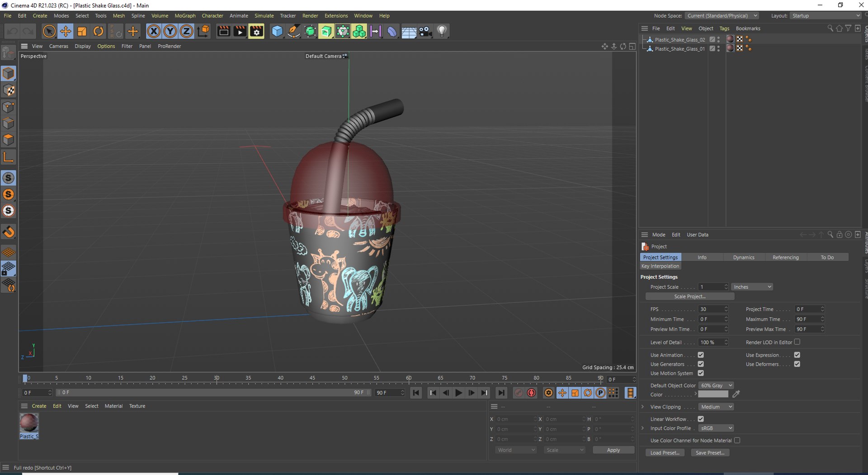Open View Clipping Medium dropdown
Viewport: 868px width, 475px height.
pos(716,407)
